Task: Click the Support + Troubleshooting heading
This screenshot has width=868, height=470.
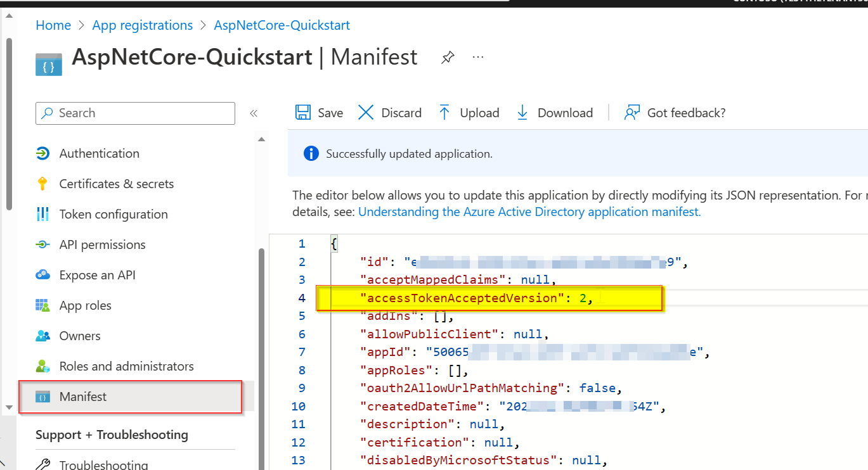Action: pos(112,435)
